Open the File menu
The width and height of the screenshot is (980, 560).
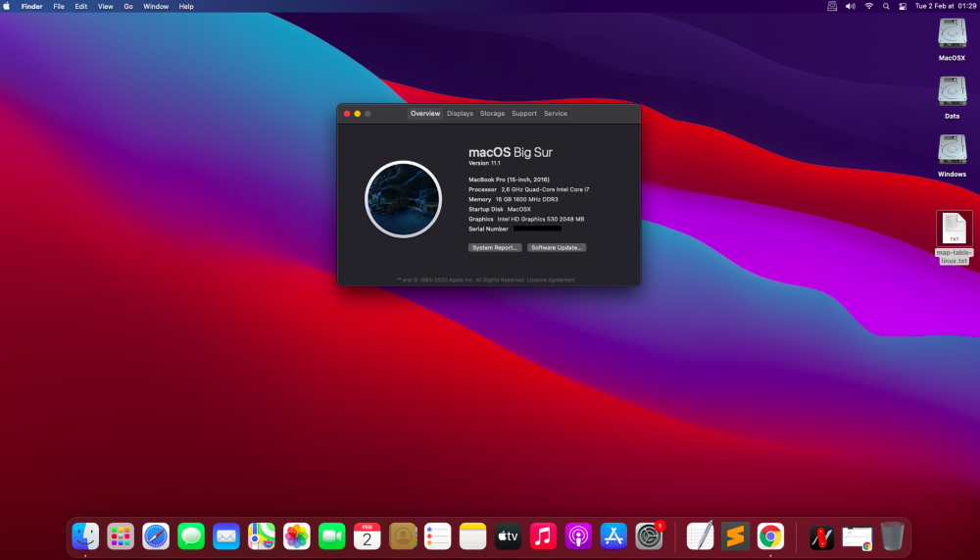tap(59, 6)
